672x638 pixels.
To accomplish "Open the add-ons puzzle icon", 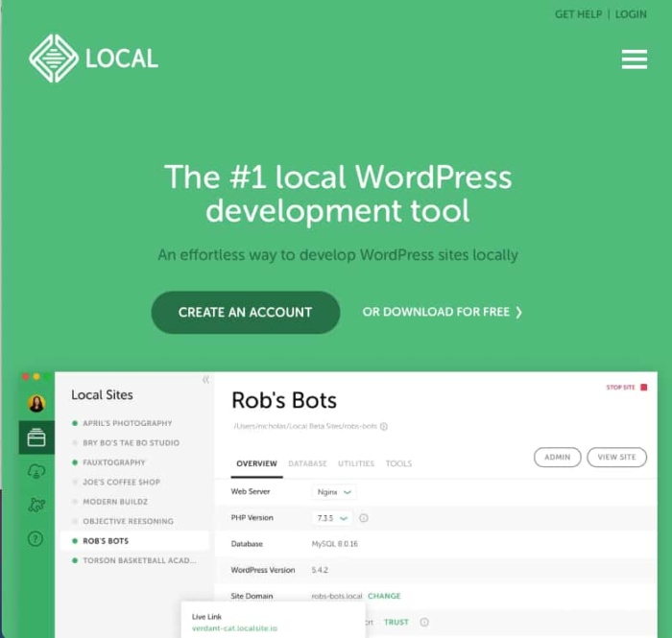I will pos(36,505).
